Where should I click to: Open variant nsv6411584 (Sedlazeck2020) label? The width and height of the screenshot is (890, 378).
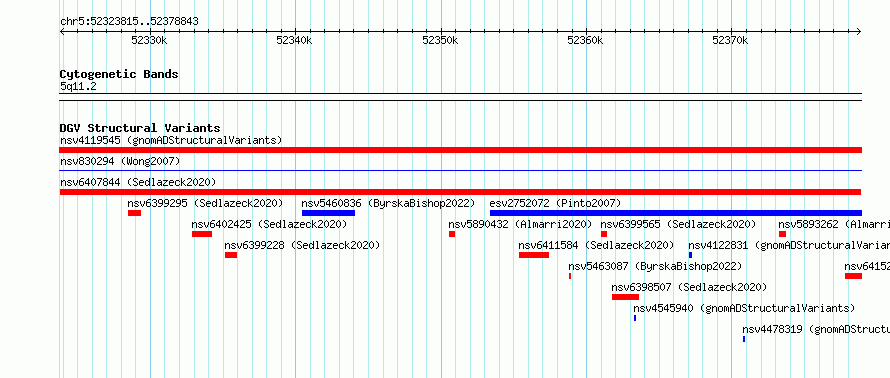(x=596, y=245)
